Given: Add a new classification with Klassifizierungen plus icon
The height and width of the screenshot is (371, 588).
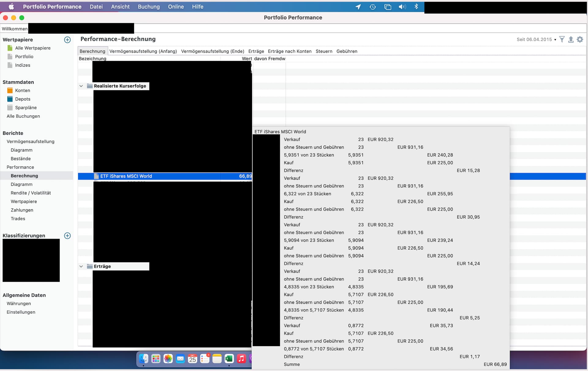Looking at the screenshot, I should (67, 235).
